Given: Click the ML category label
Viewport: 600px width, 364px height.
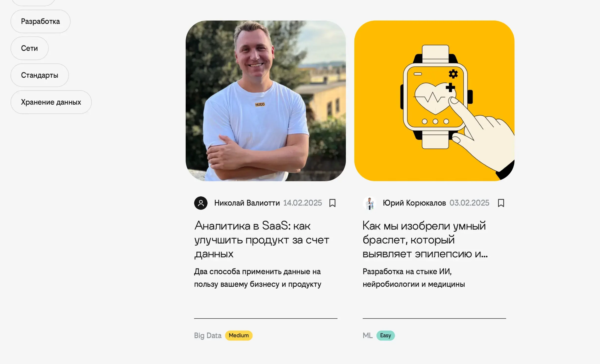Looking at the screenshot, I should (368, 336).
